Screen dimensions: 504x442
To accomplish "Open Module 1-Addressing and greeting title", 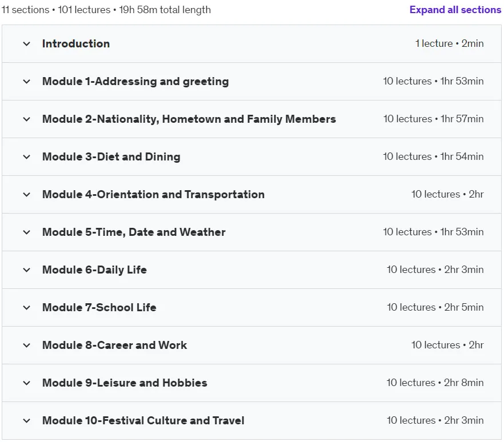I will click(135, 82).
